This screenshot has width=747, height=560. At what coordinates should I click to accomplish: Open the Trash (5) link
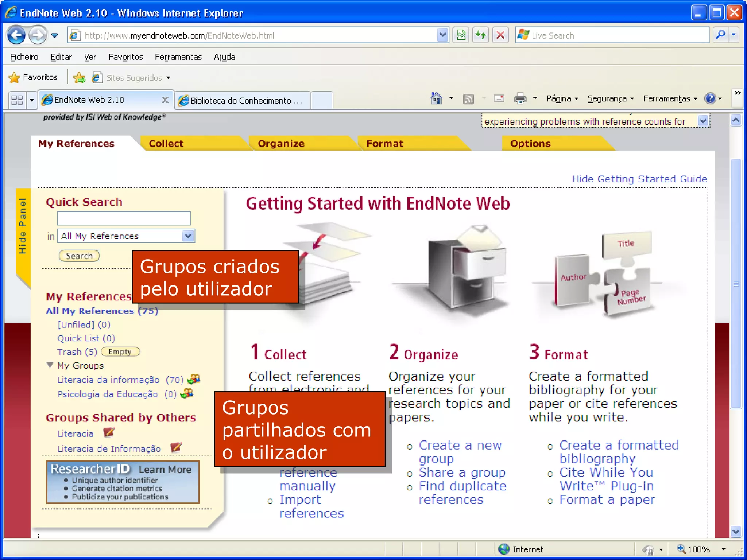(77, 352)
